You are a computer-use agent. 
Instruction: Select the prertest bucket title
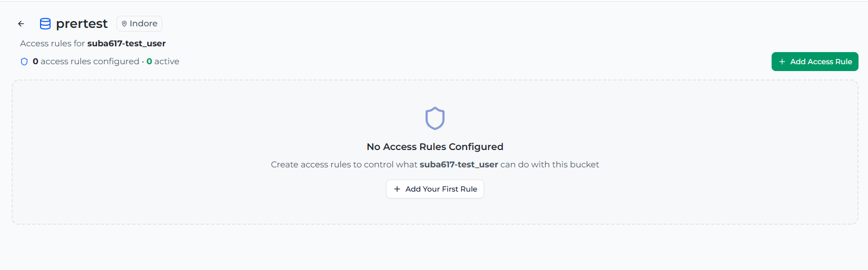(x=82, y=24)
